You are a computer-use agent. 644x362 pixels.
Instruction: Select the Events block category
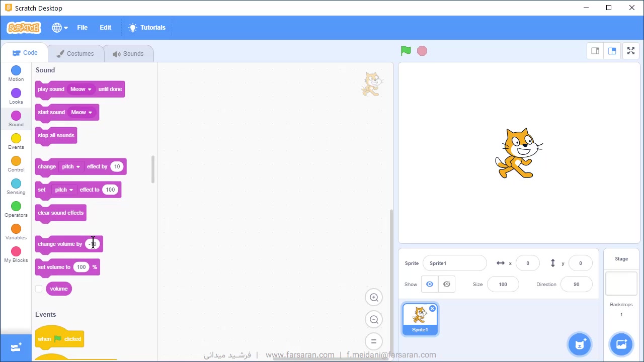[x=16, y=141]
